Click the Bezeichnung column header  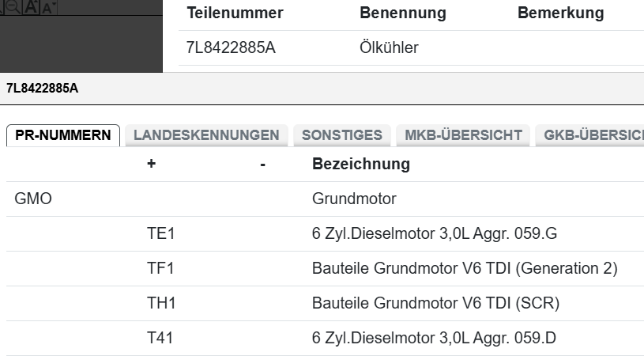361,165
